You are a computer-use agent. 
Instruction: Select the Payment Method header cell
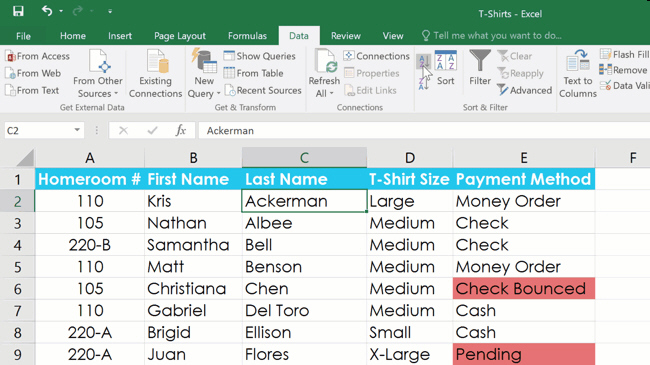tap(524, 179)
